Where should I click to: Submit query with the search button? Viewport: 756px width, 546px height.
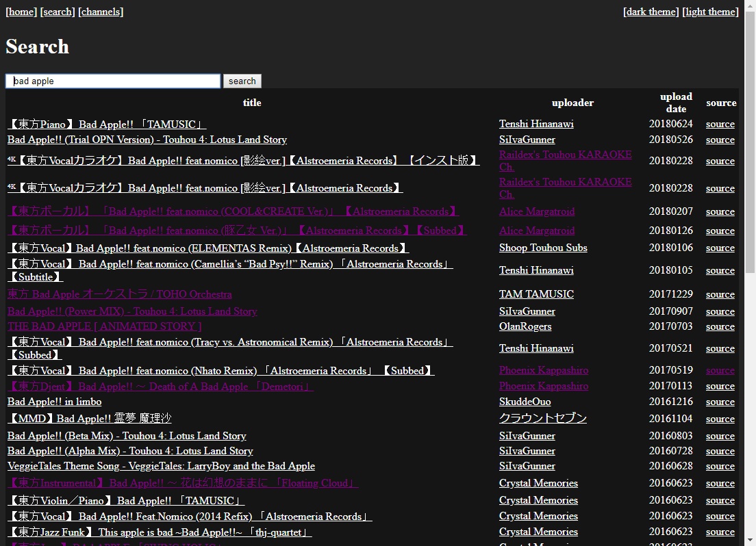pyautogui.click(x=242, y=81)
